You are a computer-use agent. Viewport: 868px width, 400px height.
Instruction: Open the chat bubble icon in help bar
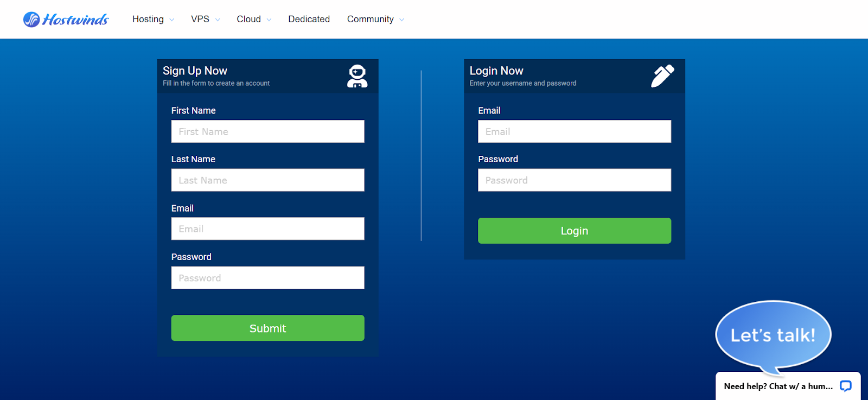point(846,386)
